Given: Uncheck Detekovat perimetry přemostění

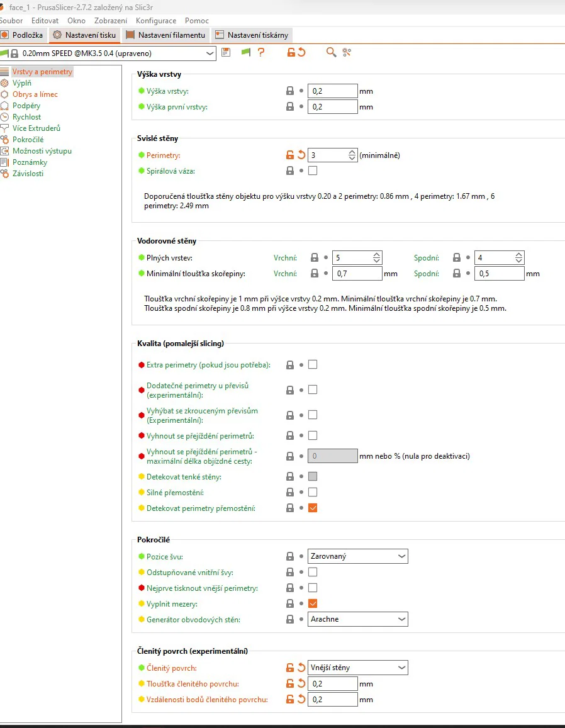Looking at the screenshot, I should tap(313, 508).
